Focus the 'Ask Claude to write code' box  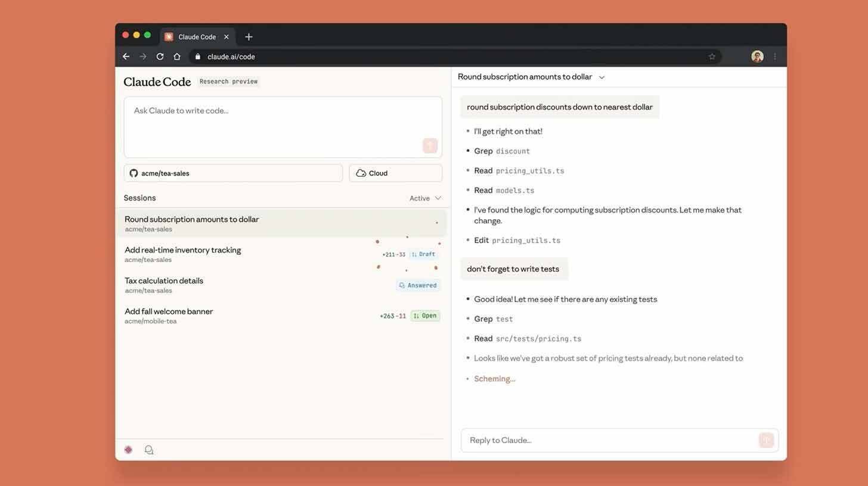pyautogui.click(x=283, y=127)
